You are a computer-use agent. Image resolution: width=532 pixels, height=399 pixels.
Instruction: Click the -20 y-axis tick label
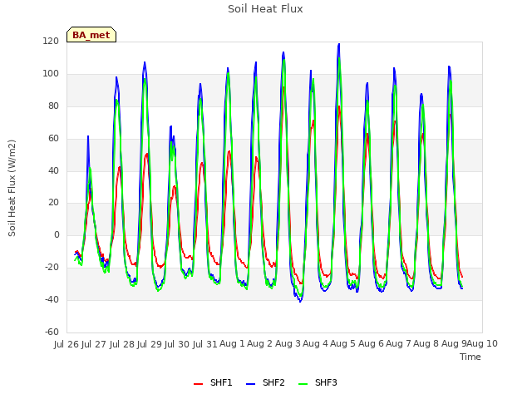pyautogui.click(x=52, y=268)
